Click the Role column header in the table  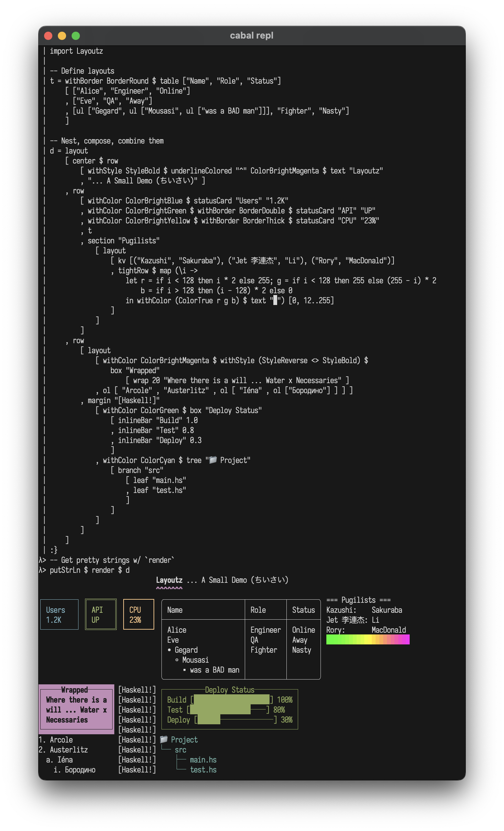[x=258, y=610]
